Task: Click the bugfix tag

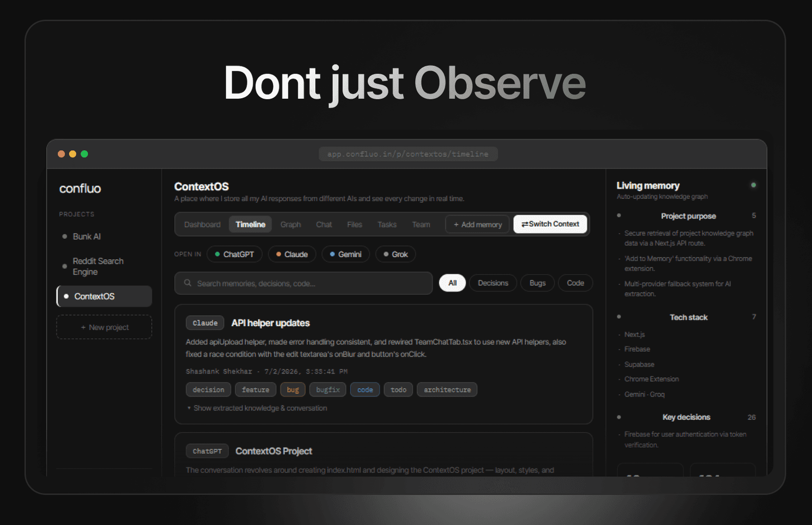Action: pyautogui.click(x=328, y=390)
